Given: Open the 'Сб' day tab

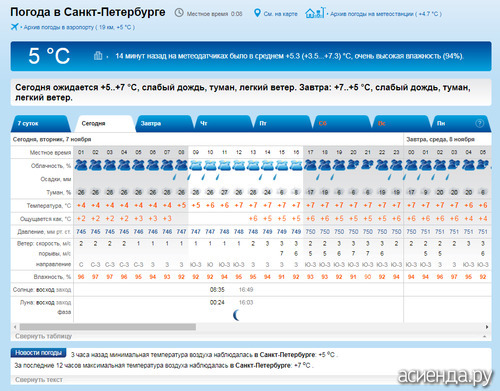Looking at the screenshot, I should (x=341, y=123).
